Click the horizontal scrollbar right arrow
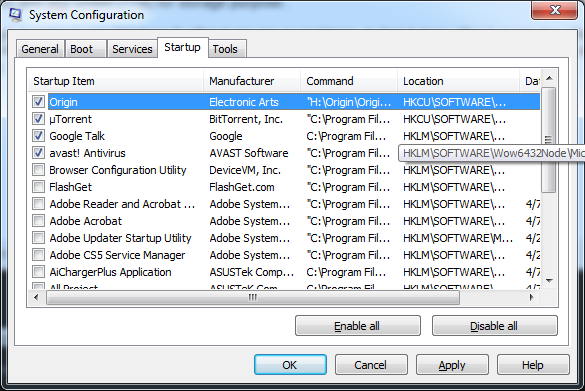The height and width of the screenshot is (391, 585). click(x=532, y=297)
